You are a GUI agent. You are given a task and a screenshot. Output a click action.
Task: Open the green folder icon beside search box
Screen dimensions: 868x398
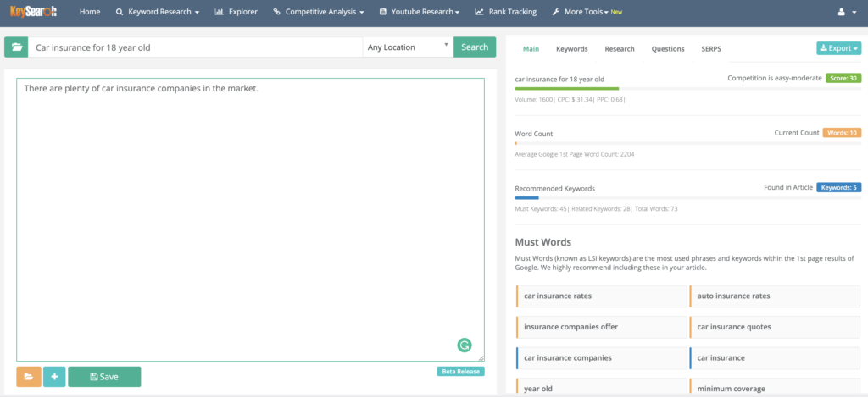coord(17,47)
